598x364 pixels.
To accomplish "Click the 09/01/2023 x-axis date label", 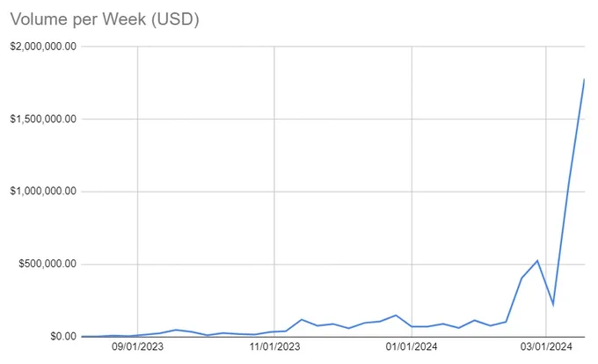I will point(137,346).
